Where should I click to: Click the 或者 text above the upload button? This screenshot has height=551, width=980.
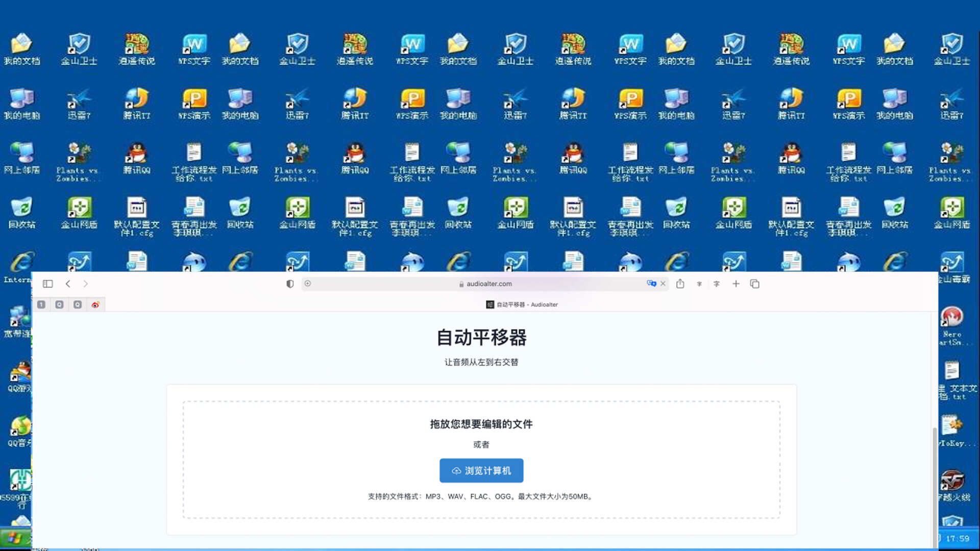click(481, 444)
